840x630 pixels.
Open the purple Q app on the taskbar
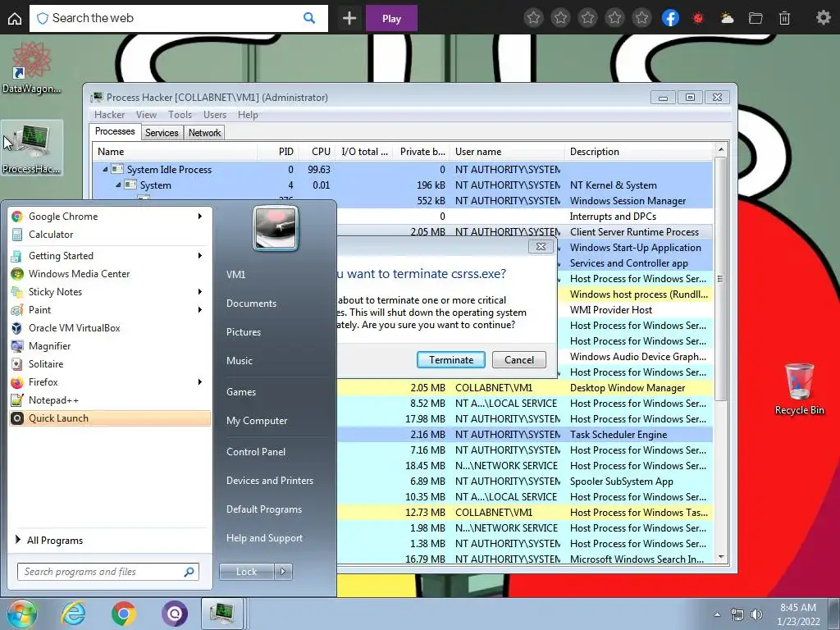click(175, 614)
